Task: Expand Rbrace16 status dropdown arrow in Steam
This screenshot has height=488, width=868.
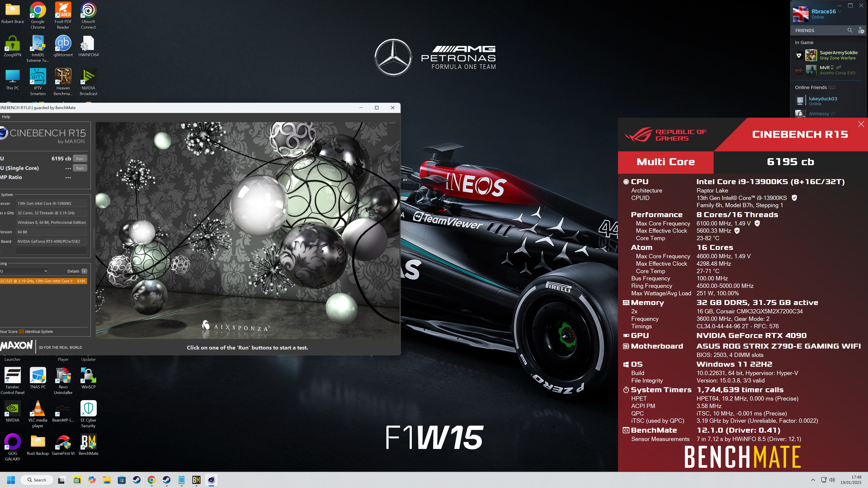Action: [840, 12]
